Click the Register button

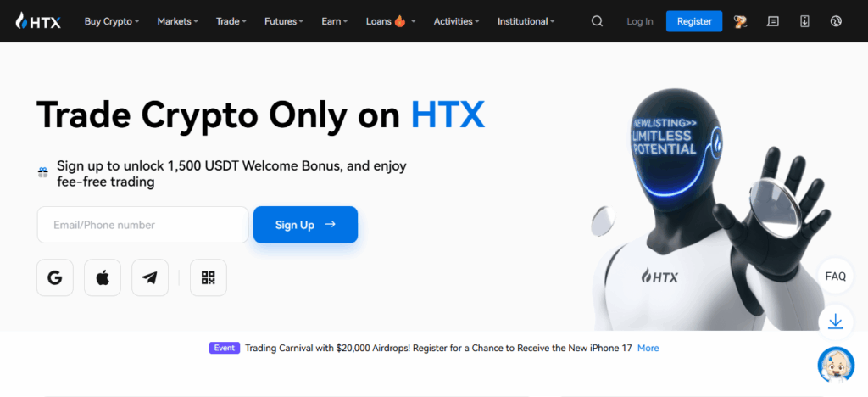coord(694,21)
